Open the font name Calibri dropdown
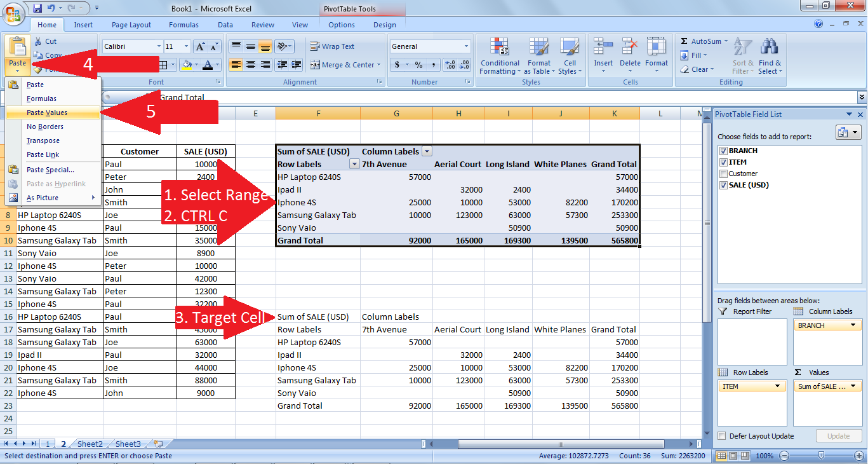This screenshot has height=464, width=868. coord(159,46)
